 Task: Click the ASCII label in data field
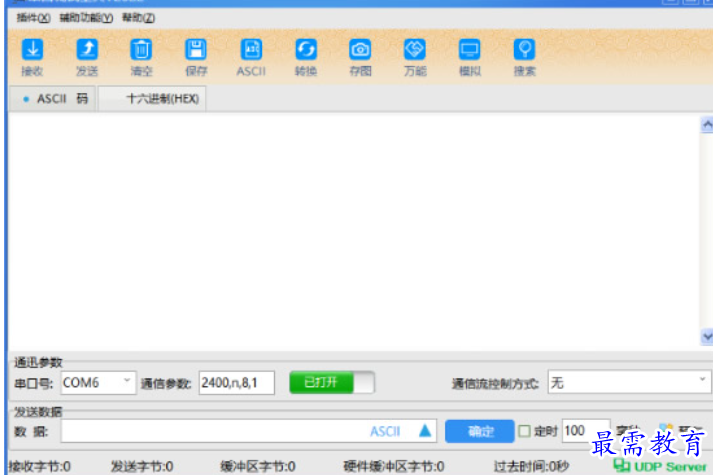385,431
